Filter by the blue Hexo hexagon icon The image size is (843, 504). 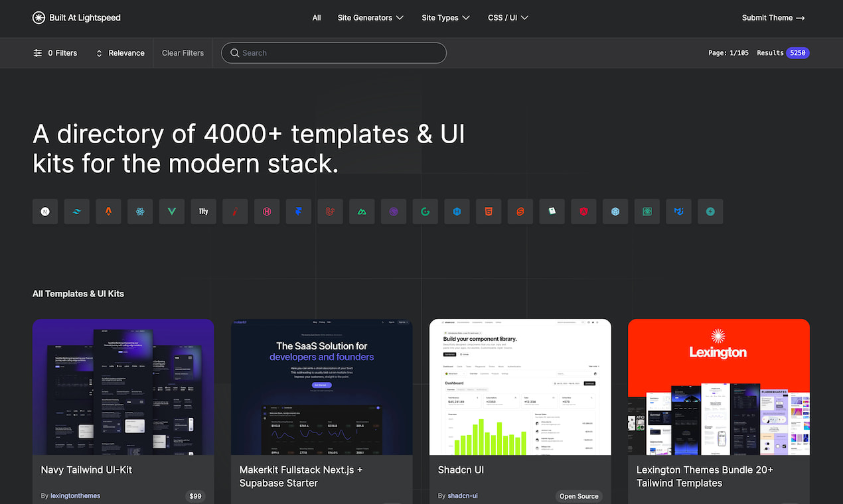pyautogui.click(x=457, y=212)
